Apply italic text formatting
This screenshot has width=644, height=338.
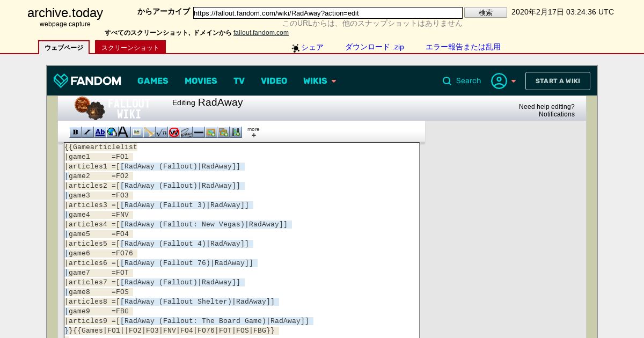87,132
